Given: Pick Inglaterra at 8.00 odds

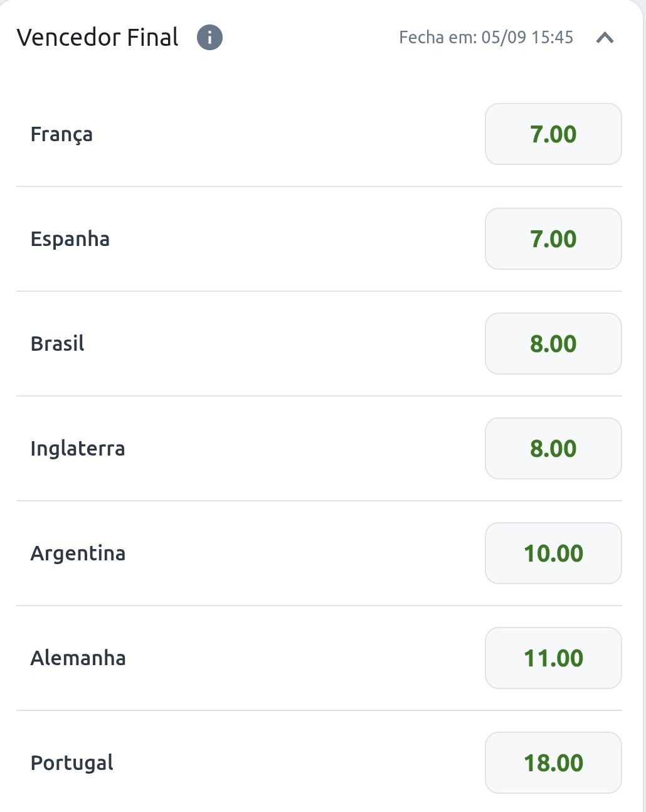Looking at the screenshot, I should (x=553, y=449).
